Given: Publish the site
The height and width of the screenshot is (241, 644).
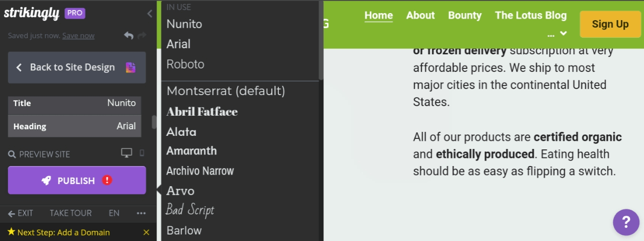Looking at the screenshot, I should tap(77, 180).
